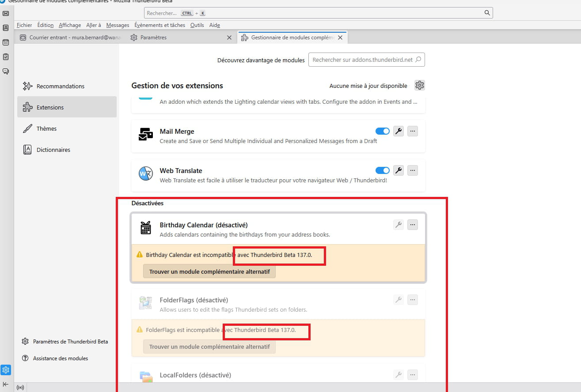Click the Birthday Calendar wrench icon
The image size is (581, 392).
pyautogui.click(x=399, y=225)
